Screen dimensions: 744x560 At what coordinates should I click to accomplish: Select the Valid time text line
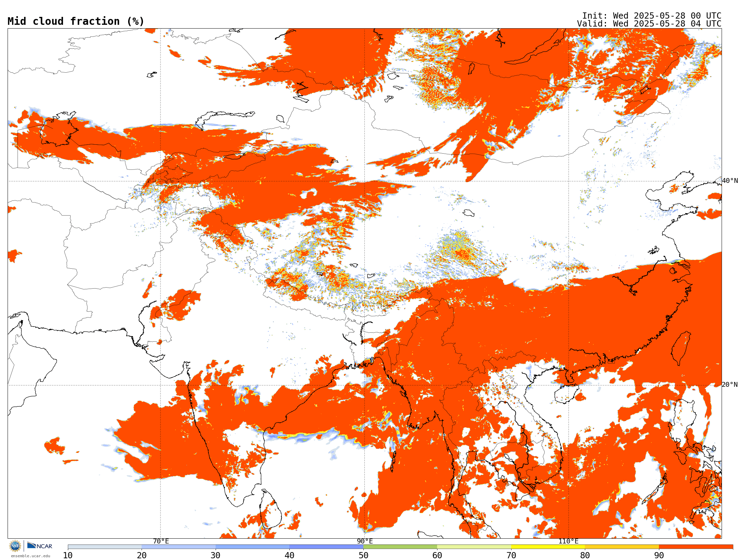pyautogui.click(x=649, y=24)
